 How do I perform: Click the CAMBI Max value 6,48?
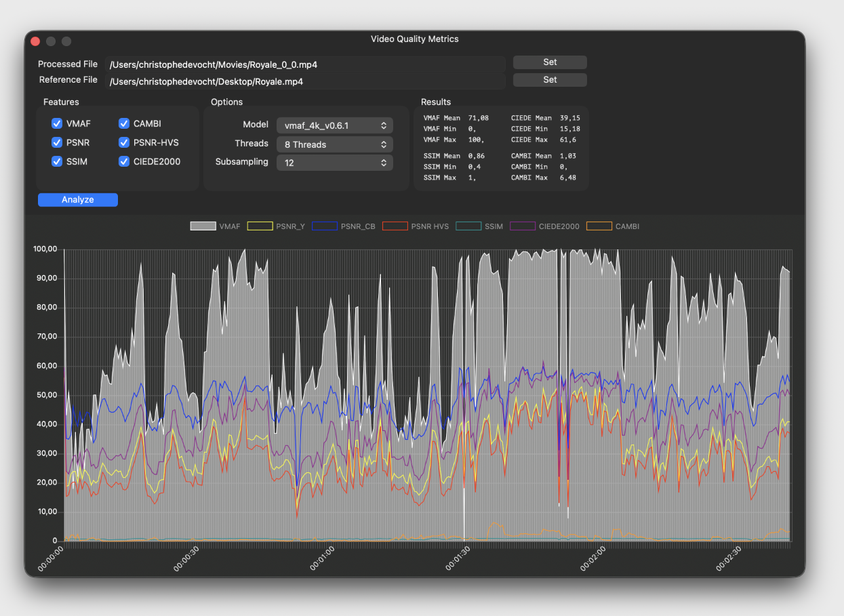tap(568, 178)
